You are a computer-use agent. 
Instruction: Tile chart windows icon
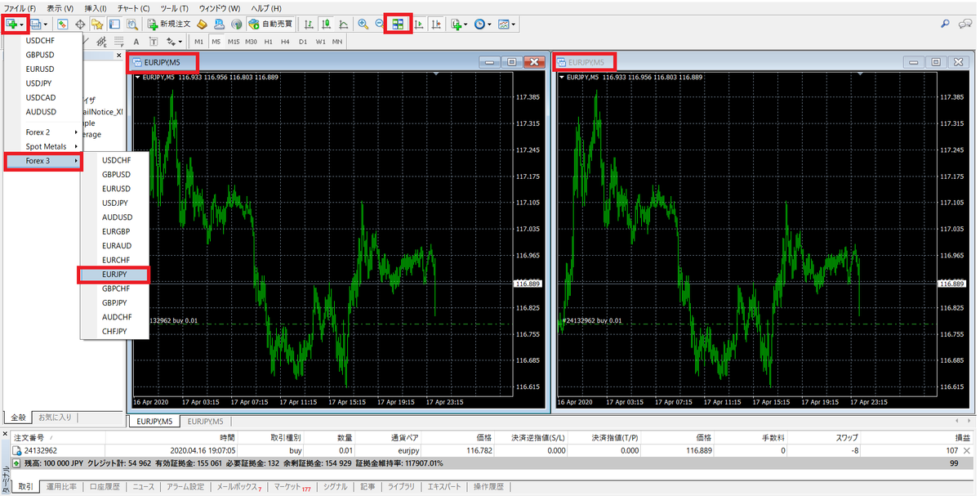399,24
